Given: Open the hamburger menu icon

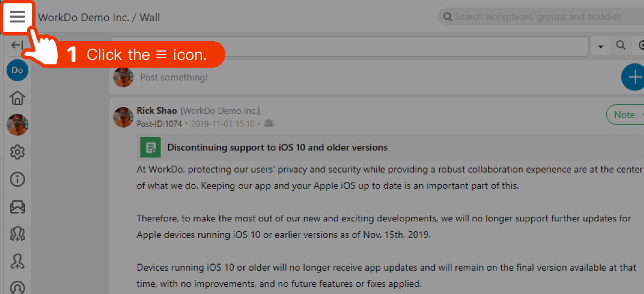Looking at the screenshot, I should click(x=18, y=17).
